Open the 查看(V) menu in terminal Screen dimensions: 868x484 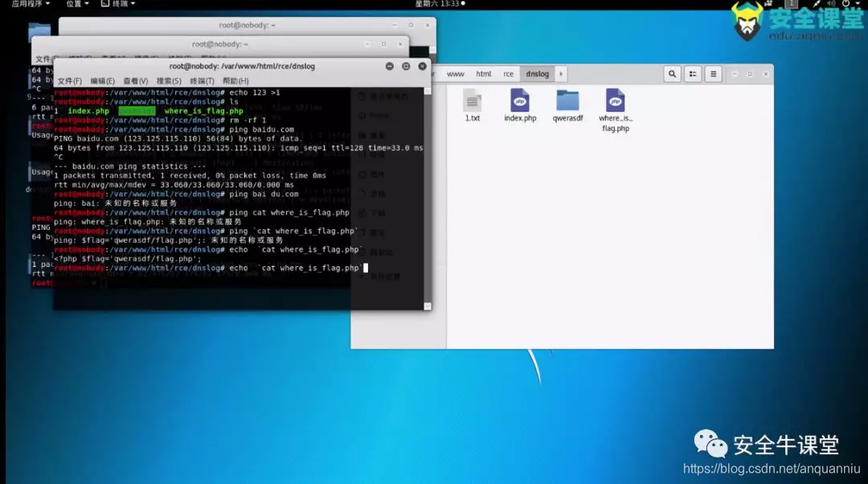coord(136,81)
